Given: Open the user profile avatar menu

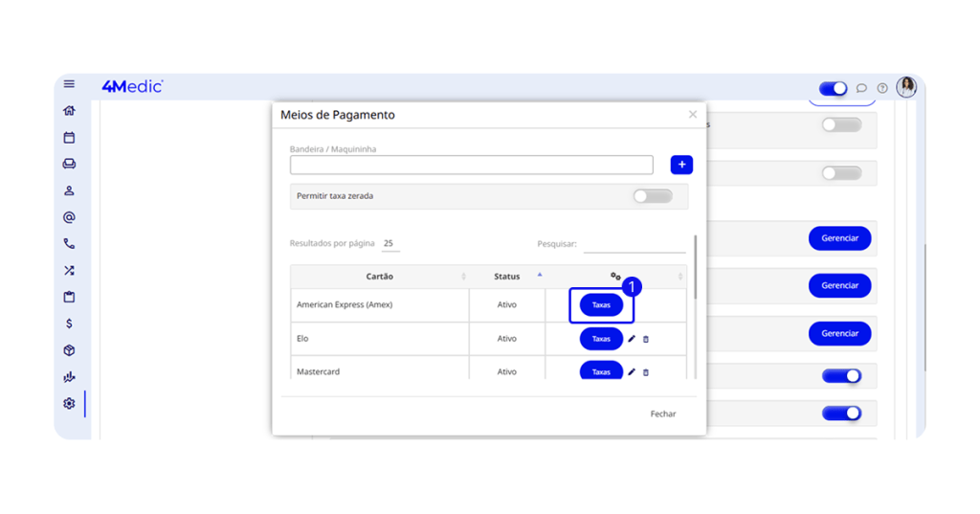Looking at the screenshot, I should 905,87.
